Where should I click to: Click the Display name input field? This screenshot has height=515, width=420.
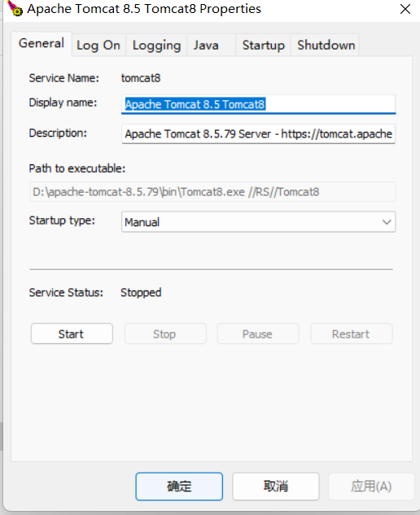258,104
